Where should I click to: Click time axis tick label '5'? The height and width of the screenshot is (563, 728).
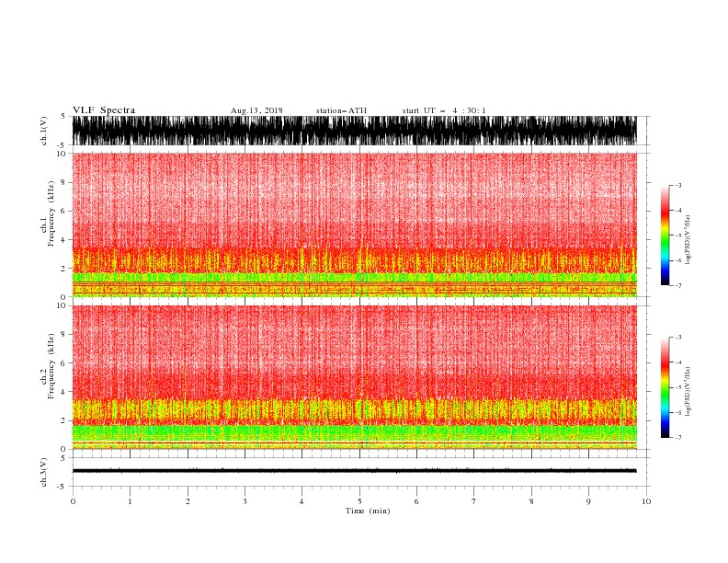pos(359,501)
